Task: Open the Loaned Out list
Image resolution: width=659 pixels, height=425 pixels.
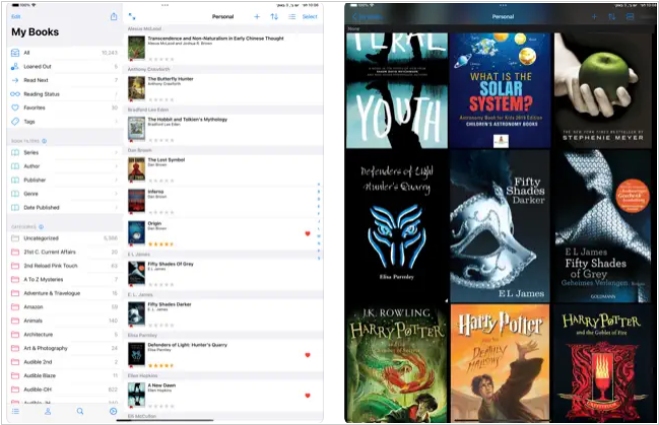Action: (62, 66)
